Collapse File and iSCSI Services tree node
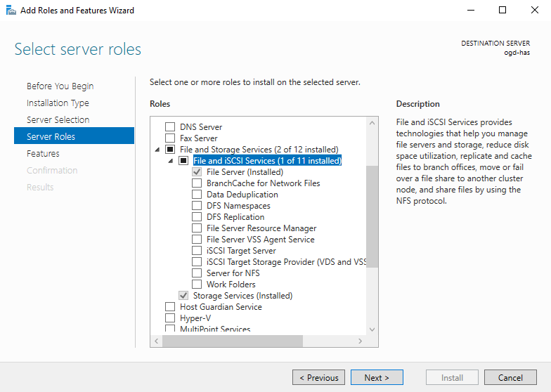The height and width of the screenshot is (392, 551). tap(170, 161)
